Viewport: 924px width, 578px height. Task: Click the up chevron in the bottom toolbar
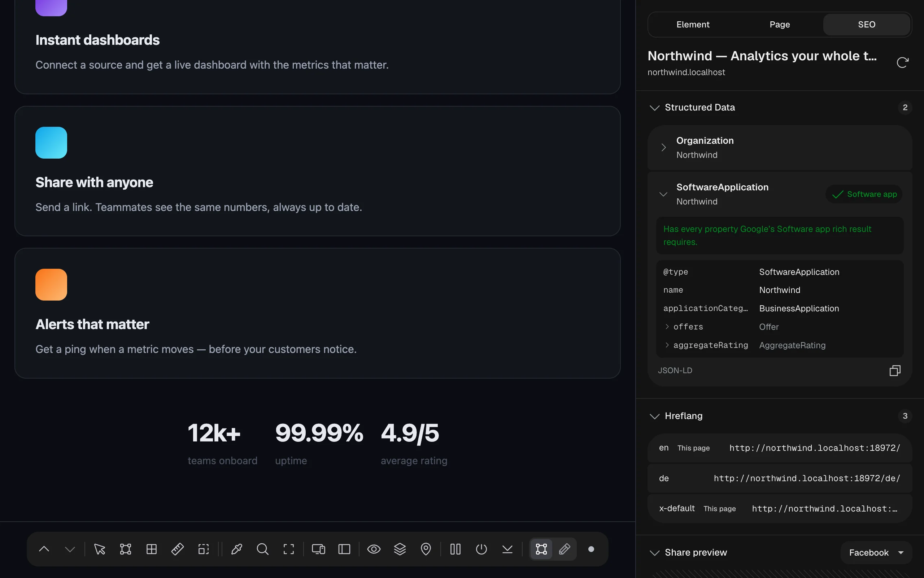click(x=44, y=549)
